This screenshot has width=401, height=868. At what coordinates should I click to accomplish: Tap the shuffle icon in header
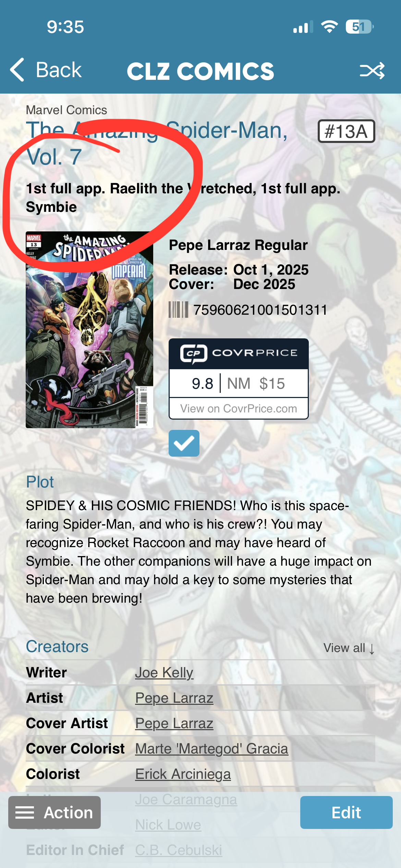tap(372, 71)
